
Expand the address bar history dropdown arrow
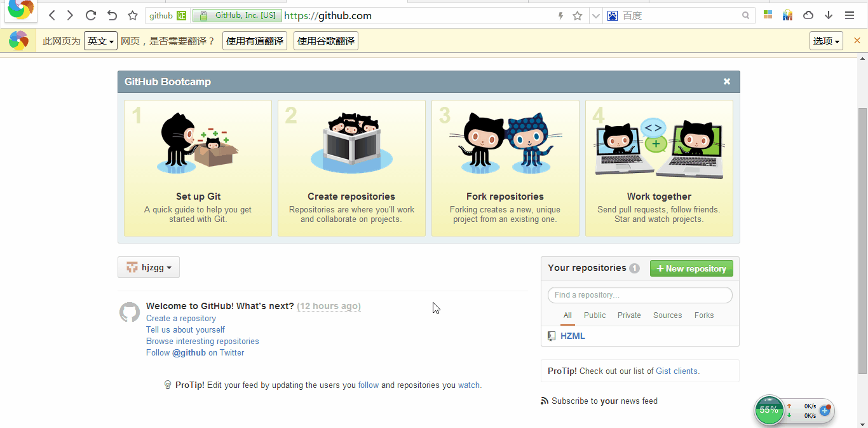(x=595, y=16)
